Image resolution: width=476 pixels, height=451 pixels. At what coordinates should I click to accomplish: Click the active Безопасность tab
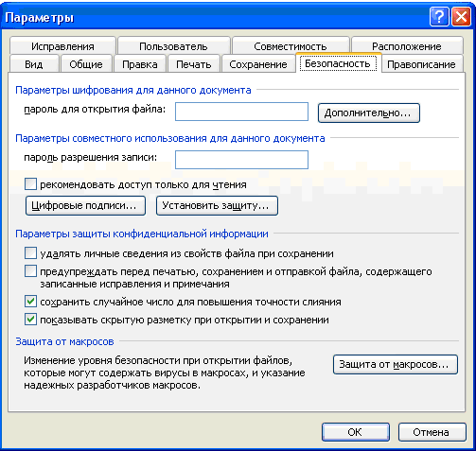(x=338, y=63)
